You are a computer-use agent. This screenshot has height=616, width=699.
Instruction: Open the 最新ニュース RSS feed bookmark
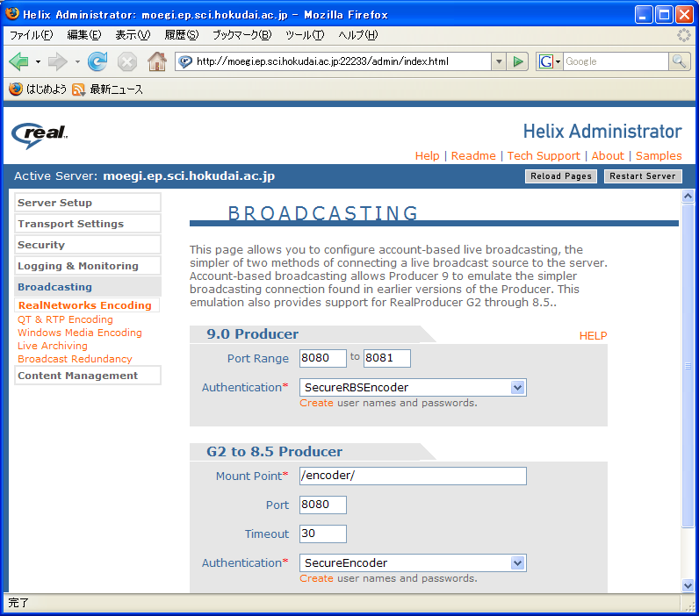107,90
